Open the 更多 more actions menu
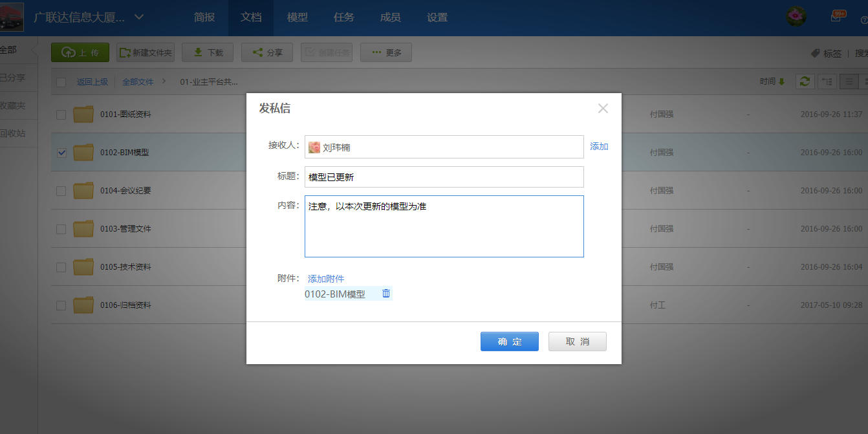This screenshot has height=434, width=868. pyautogui.click(x=386, y=53)
